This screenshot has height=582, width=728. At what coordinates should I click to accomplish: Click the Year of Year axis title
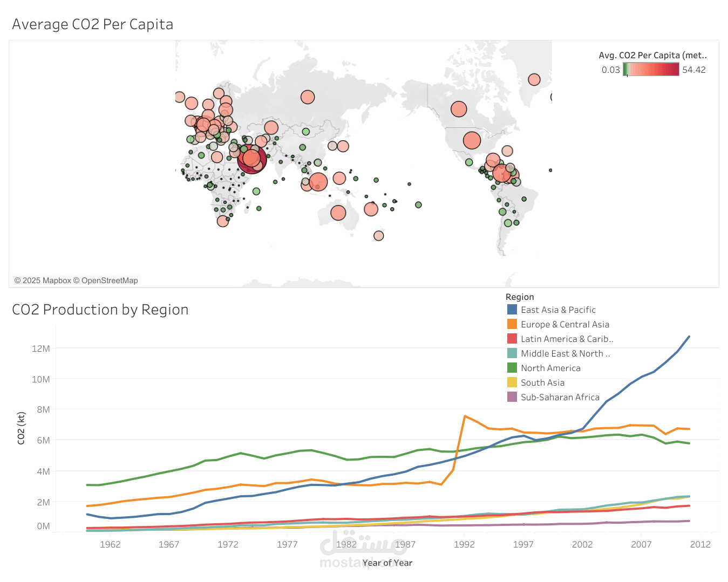pos(387,563)
